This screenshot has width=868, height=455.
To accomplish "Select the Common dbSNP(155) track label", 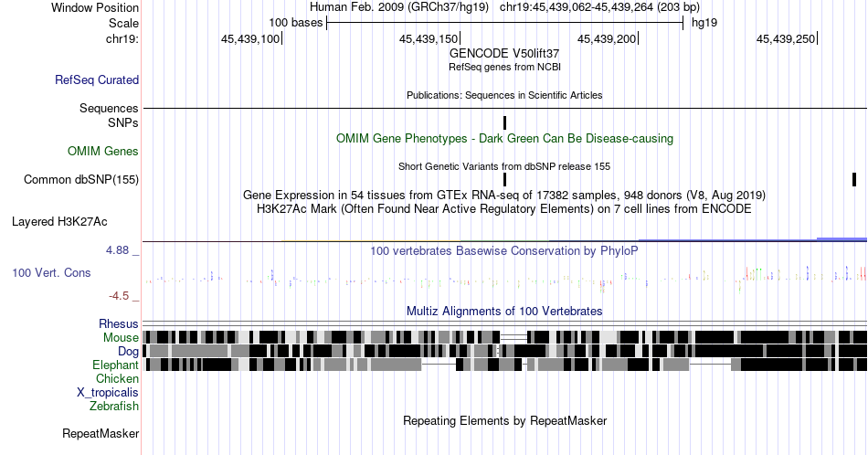I will [x=81, y=180].
